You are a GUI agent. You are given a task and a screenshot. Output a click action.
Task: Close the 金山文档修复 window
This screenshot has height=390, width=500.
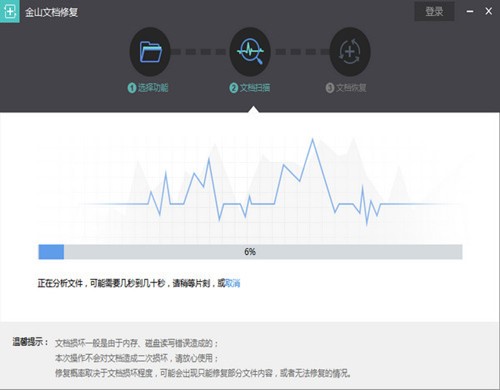coord(489,12)
